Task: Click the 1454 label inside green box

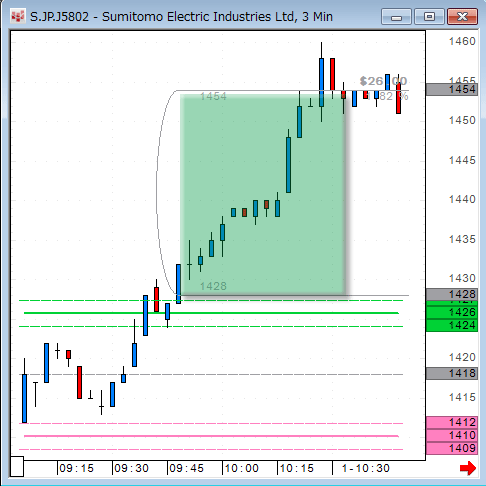Action: click(x=213, y=97)
